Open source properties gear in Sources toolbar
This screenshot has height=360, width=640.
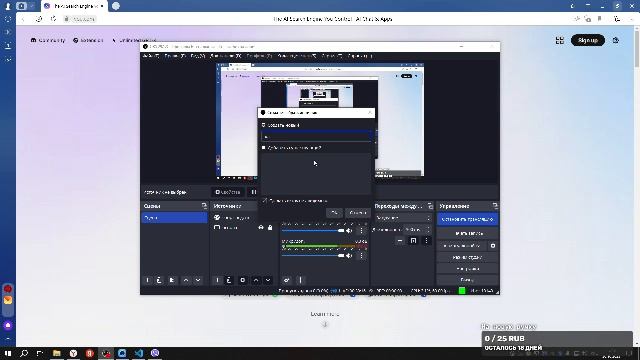[x=242, y=280]
